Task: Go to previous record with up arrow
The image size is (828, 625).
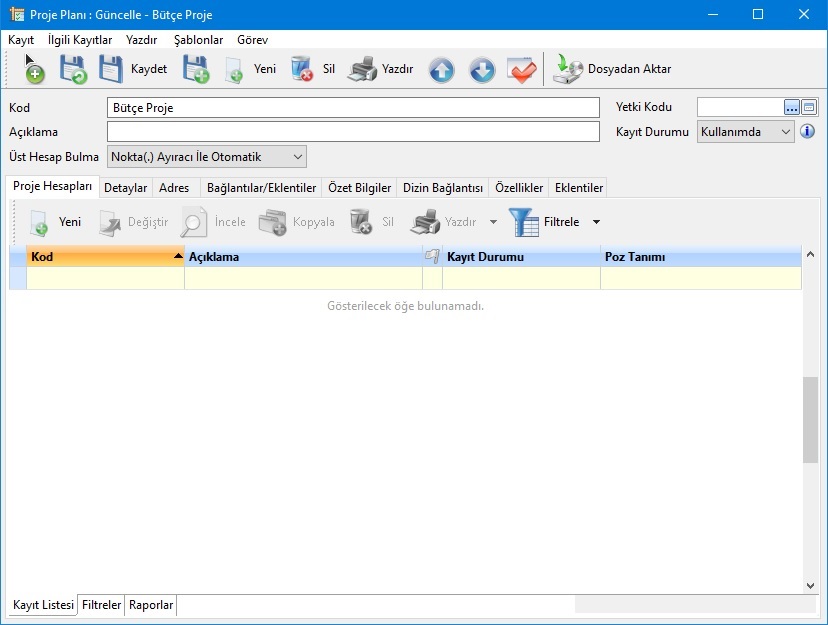Action: pos(441,70)
